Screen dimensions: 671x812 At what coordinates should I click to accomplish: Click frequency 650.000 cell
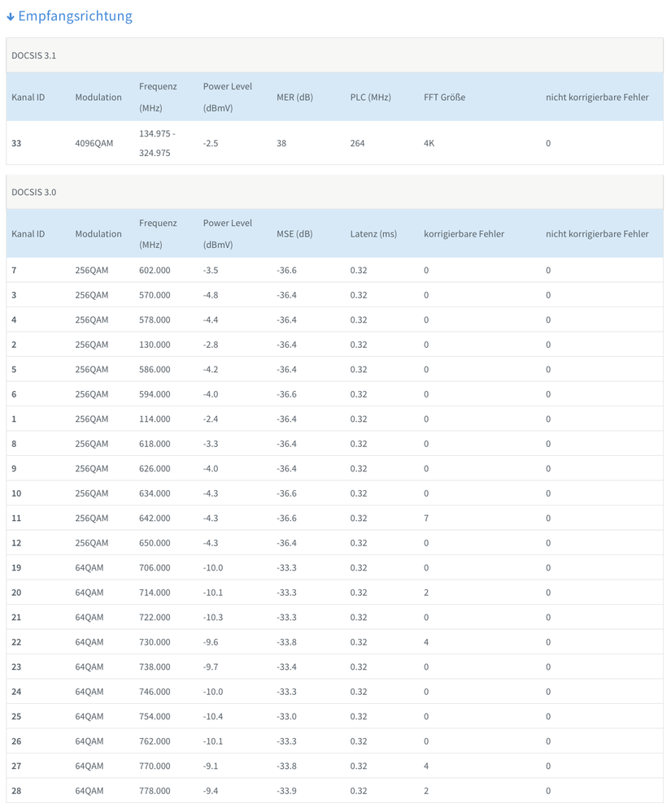(x=155, y=543)
